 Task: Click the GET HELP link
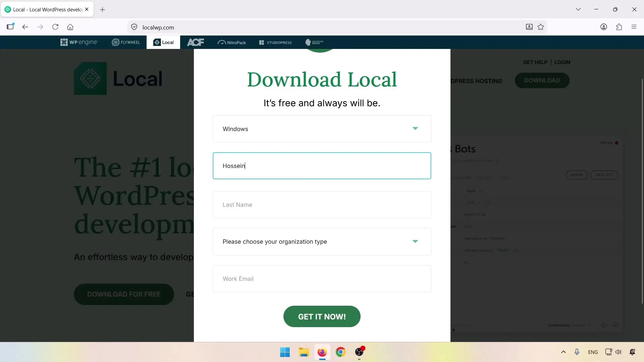click(x=535, y=62)
